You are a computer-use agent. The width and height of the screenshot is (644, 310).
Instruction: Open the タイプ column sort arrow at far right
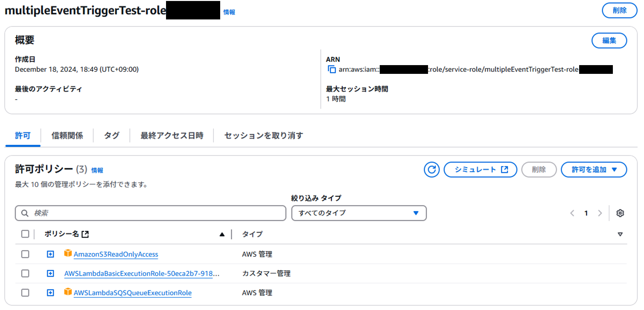(x=620, y=234)
